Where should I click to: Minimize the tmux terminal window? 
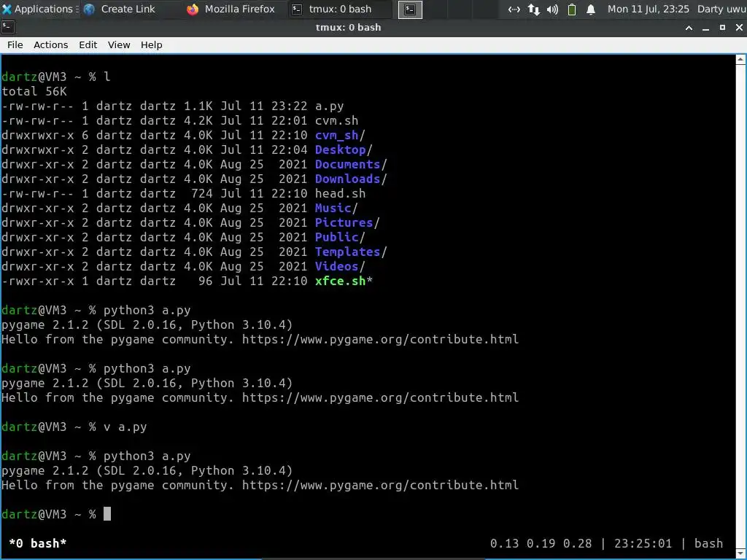coord(705,28)
